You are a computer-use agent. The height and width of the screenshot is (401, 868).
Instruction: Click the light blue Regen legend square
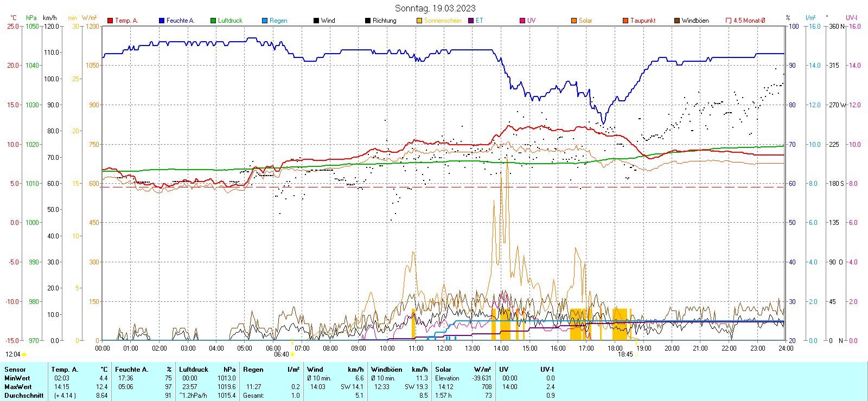click(x=265, y=21)
